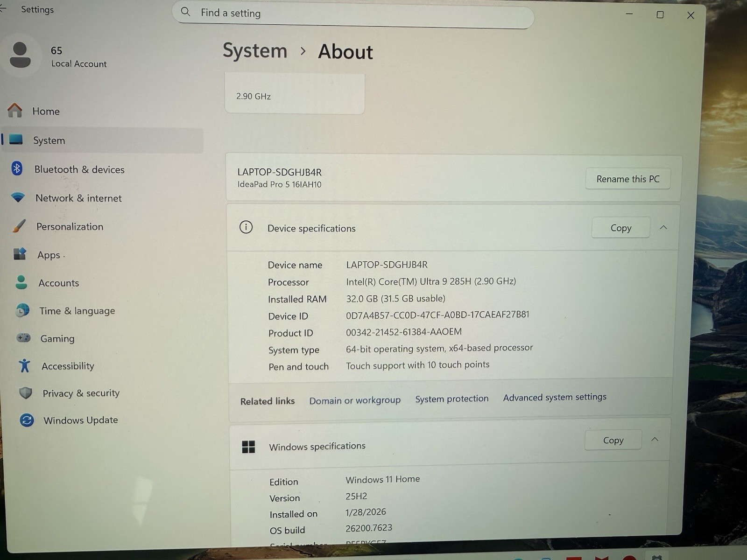The image size is (747, 560).
Task: Collapse the Device specifications section
Action: click(663, 227)
